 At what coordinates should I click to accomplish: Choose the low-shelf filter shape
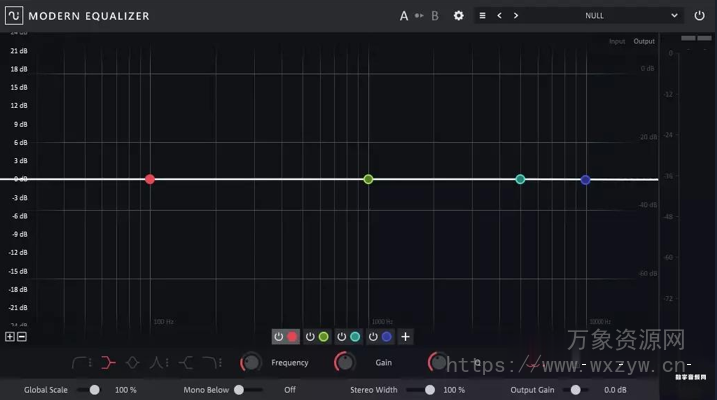pos(108,363)
